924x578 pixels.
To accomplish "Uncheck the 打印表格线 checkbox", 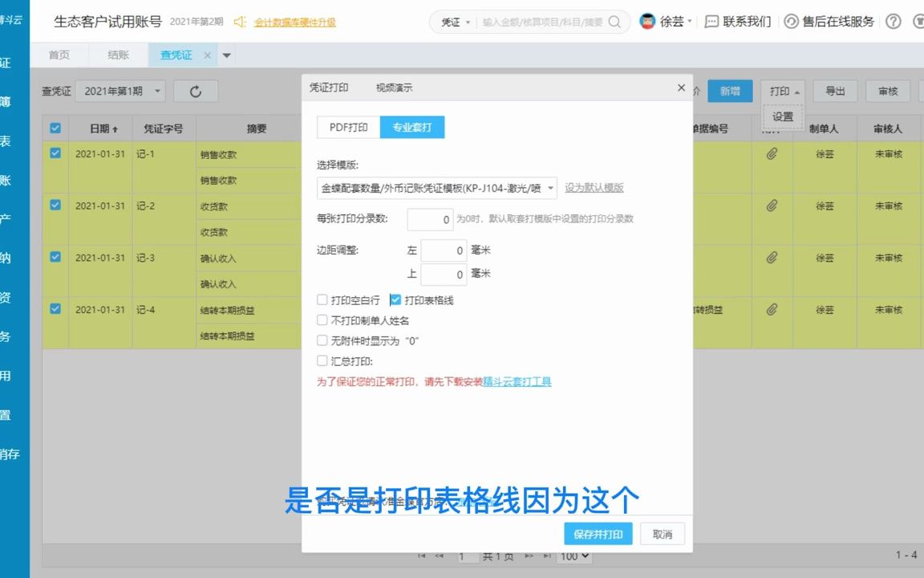I will 395,299.
